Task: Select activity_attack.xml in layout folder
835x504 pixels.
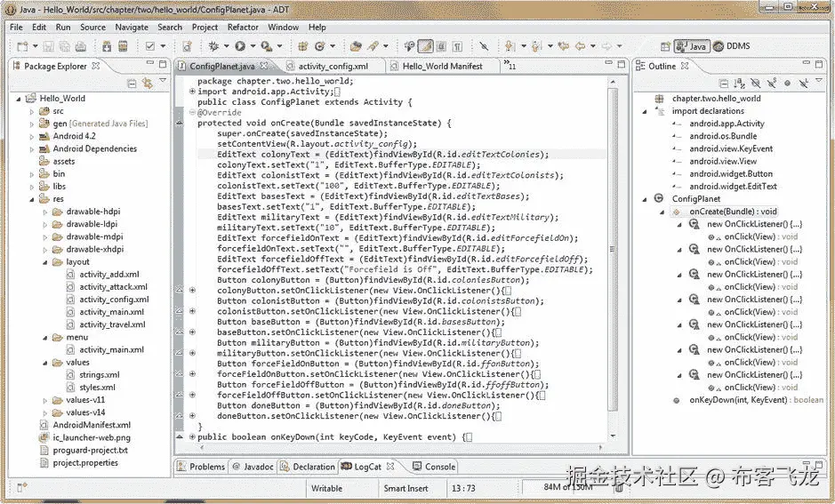Action: click(x=113, y=287)
